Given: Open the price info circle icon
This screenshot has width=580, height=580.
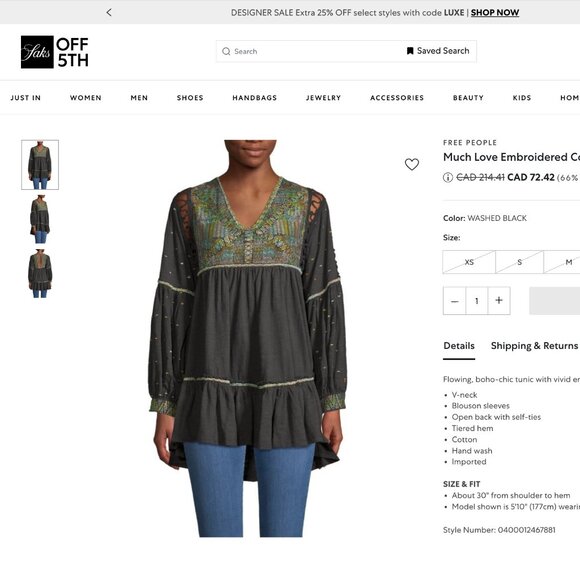Looking at the screenshot, I should point(448,178).
